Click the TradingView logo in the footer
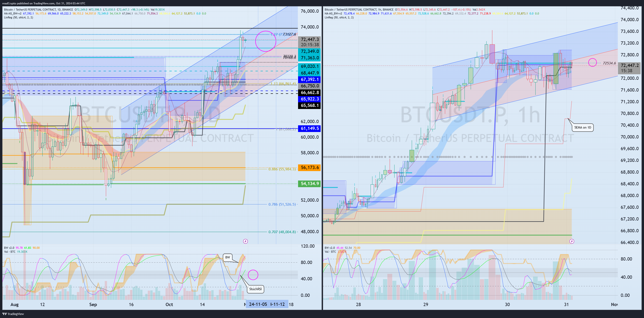The image size is (644, 318). coord(13,314)
